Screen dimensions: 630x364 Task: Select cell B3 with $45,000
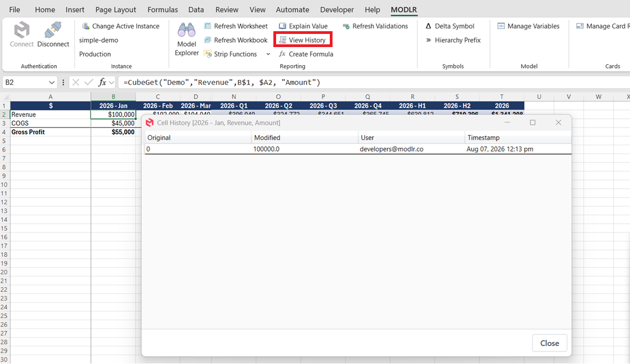113,123
